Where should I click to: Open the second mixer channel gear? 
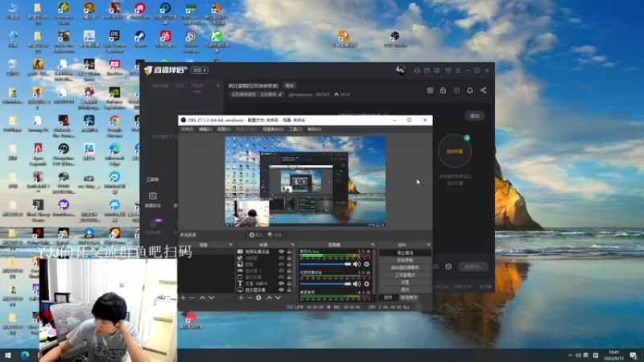(366, 284)
